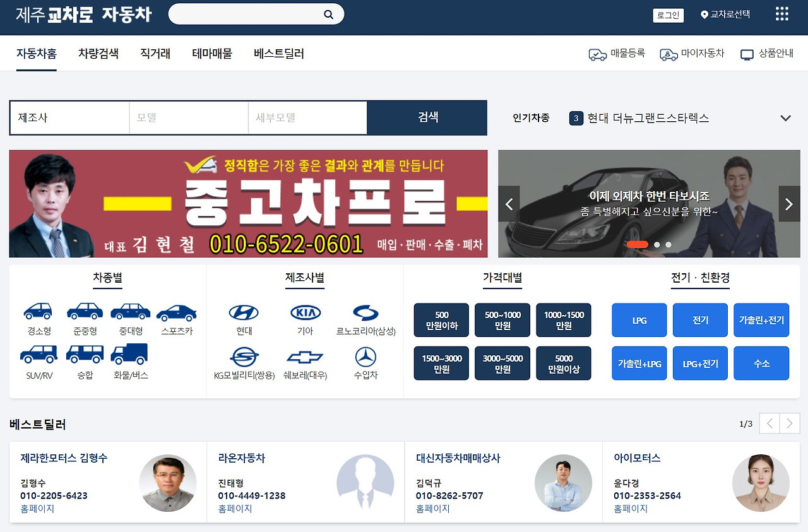
Task: Click the 마이자동차 car icon
Action: tap(668, 54)
